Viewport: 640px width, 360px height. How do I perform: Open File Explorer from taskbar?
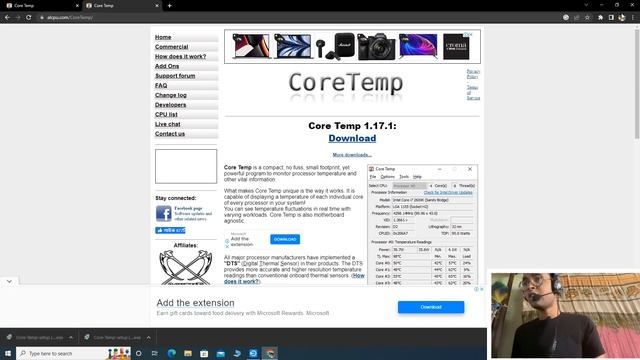tap(188, 353)
